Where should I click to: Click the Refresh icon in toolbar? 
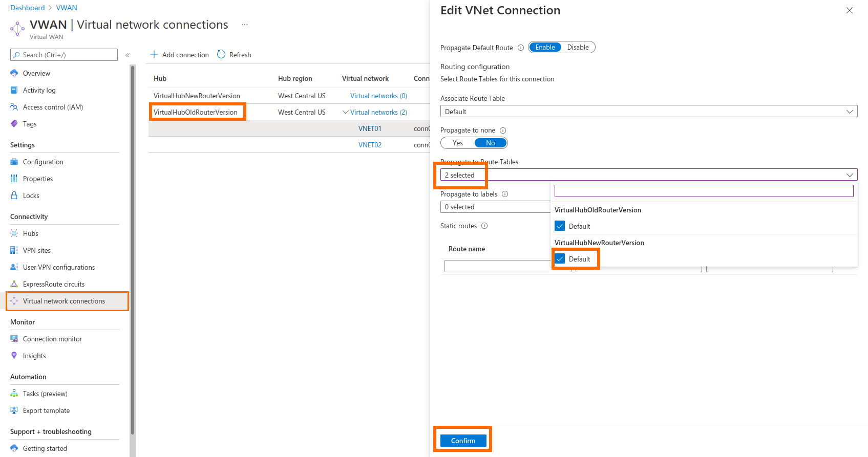pyautogui.click(x=221, y=55)
